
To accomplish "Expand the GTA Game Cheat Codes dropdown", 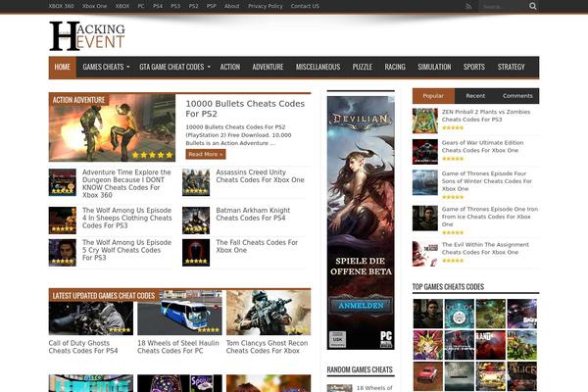I will pos(174,68).
